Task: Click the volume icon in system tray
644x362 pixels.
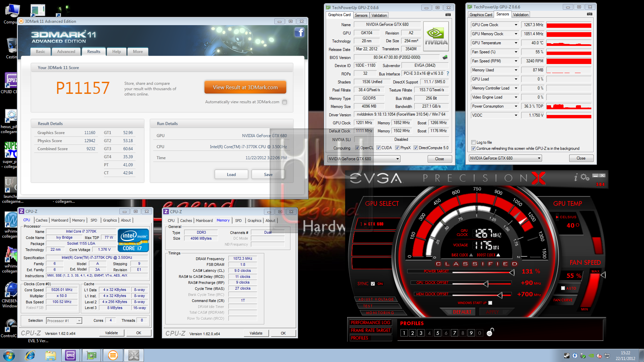Action: [599, 356]
